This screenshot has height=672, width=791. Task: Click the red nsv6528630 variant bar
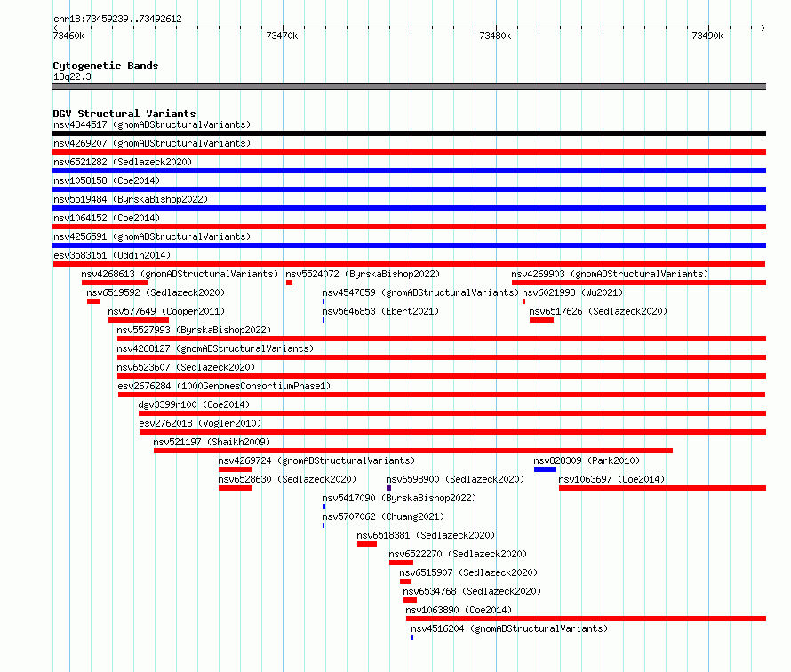pyautogui.click(x=236, y=488)
